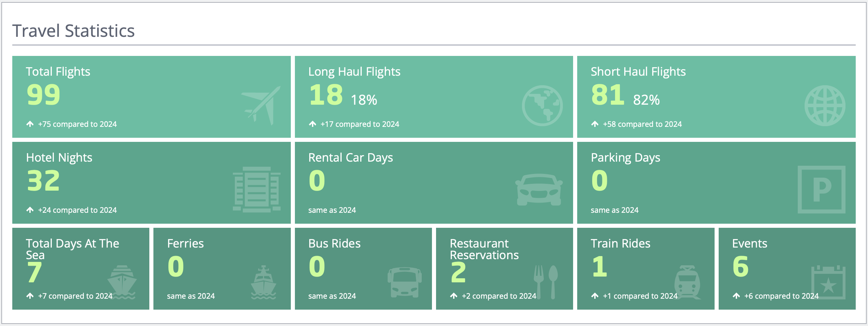Click the +17 compared to 2024 link
This screenshot has width=868, height=326.
coord(361,124)
